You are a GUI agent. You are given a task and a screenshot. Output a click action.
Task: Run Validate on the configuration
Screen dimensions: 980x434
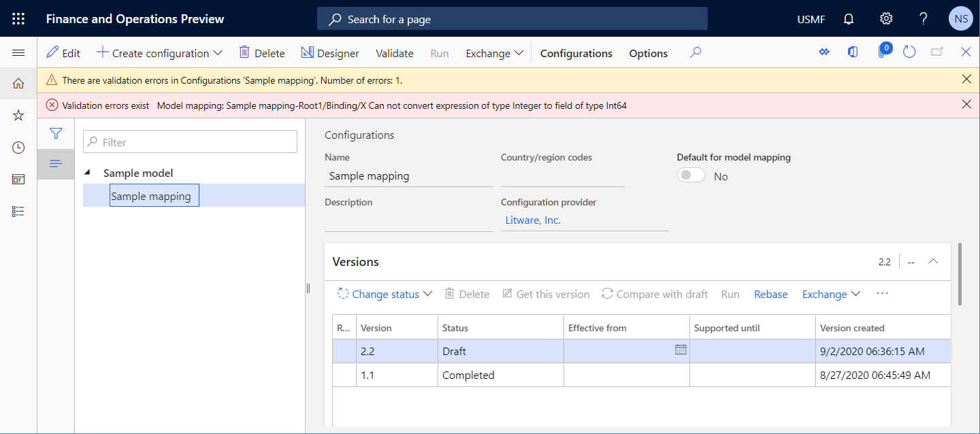tap(394, 52)
